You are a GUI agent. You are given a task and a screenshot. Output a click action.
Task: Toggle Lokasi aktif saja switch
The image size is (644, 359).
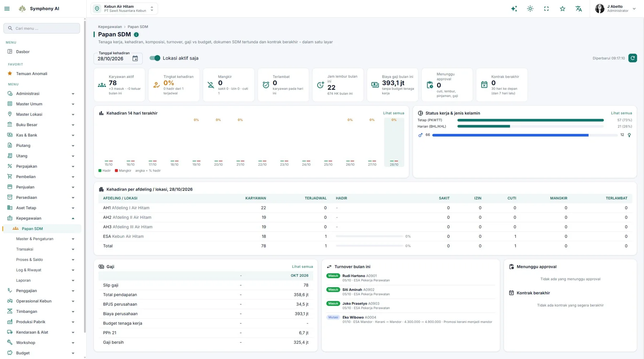[x=155, y=58]
